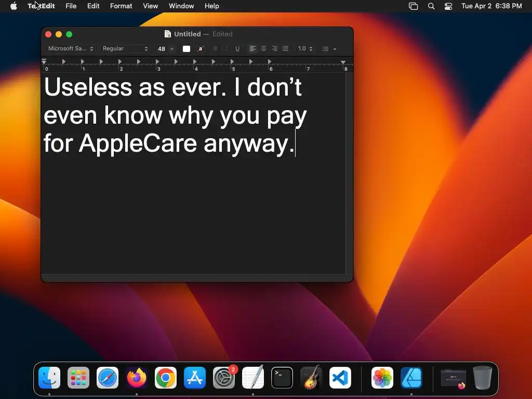Click the word Useless in the document

point(88,87)
